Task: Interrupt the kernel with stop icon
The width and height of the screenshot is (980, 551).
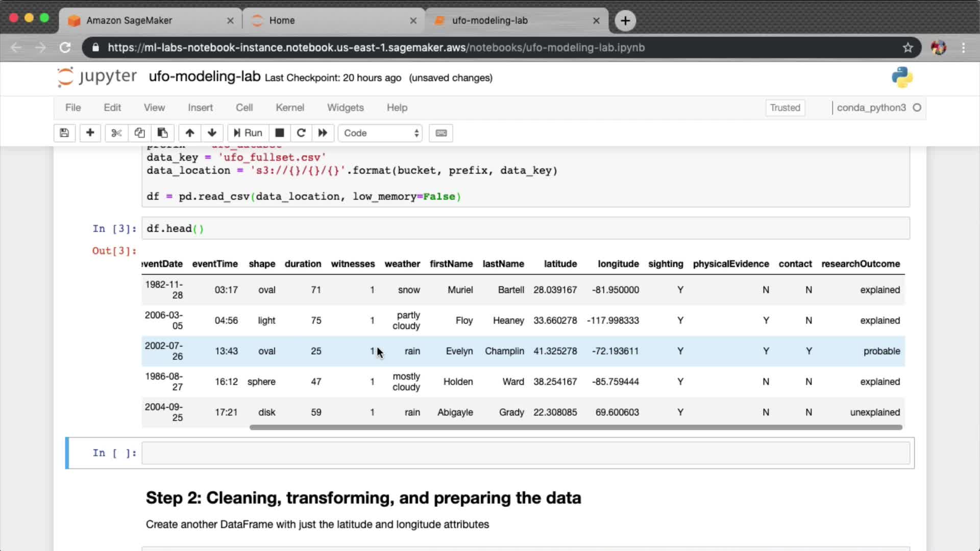Action: [279, 133]
